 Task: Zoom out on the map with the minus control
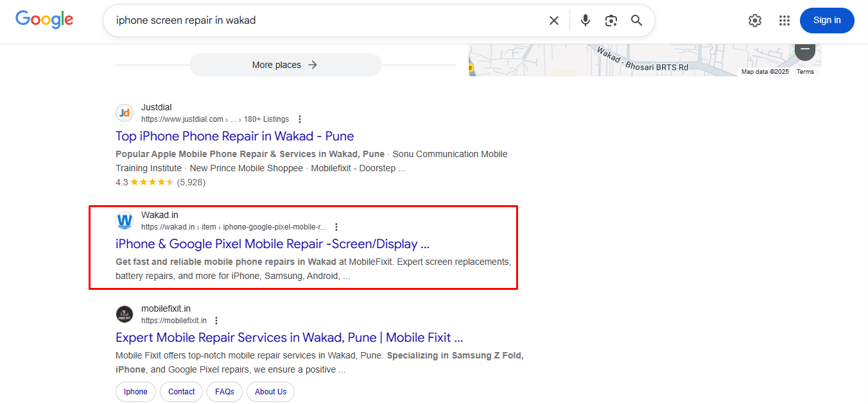click(x=804, y=49)
